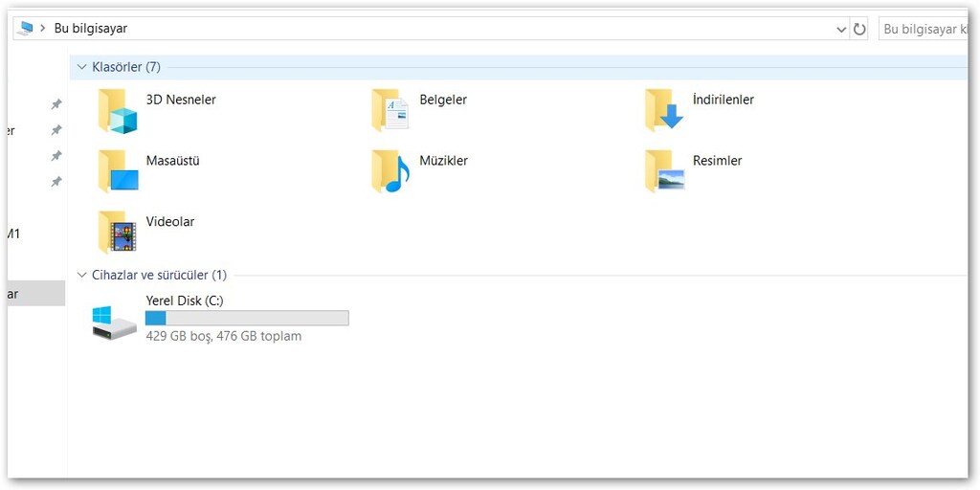Open the Masaüstü folder icon

pyautogui.click(x=118, y=170)
